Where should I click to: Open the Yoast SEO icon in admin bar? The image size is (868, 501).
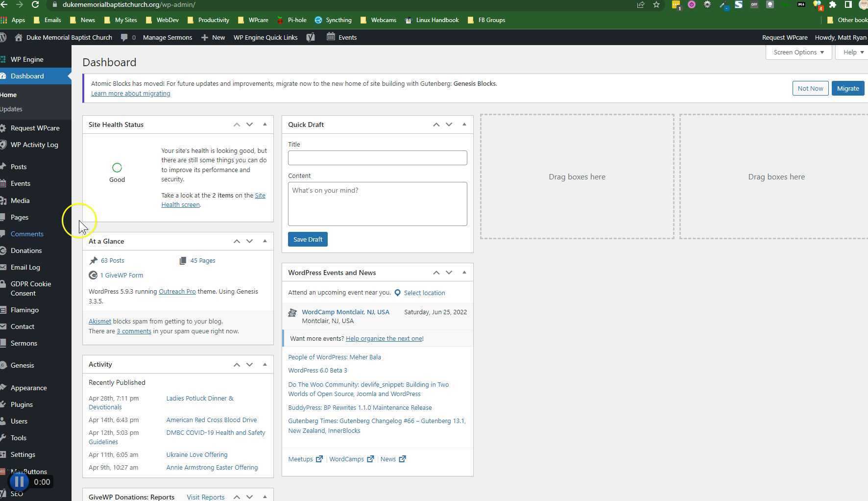[311, 37]
